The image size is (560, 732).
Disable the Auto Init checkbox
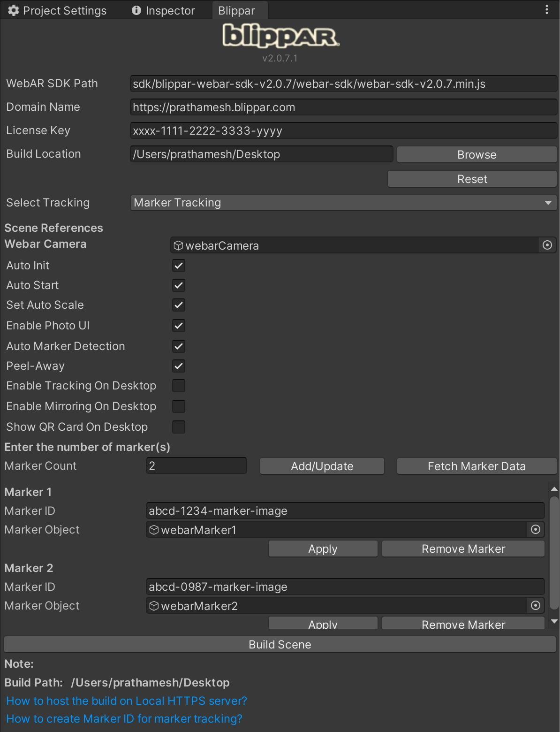pos(179,266)
